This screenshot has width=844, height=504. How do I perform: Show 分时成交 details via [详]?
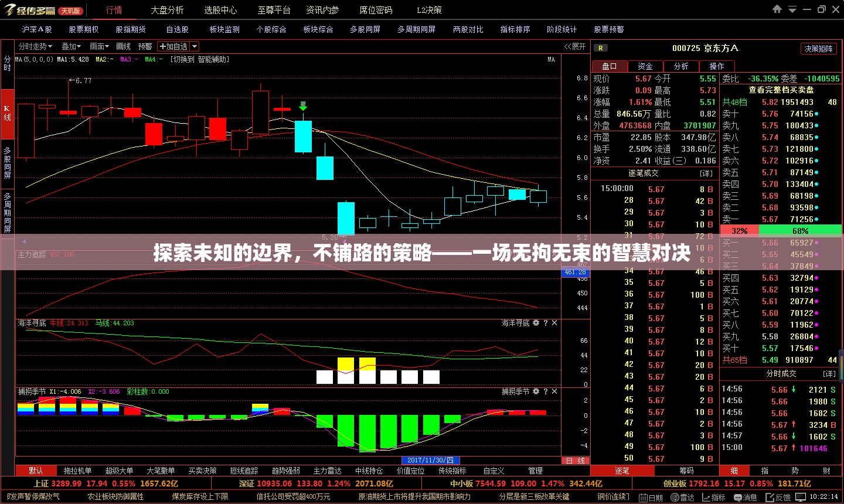click(829, 373)
